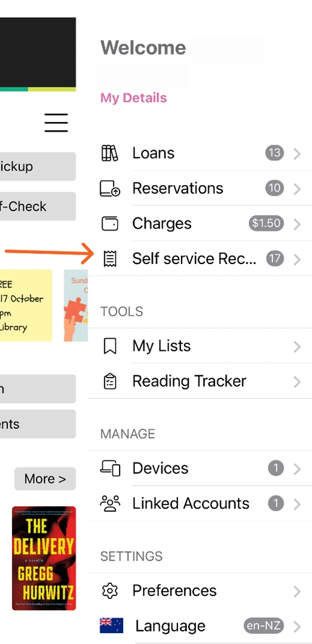Viewport: 312px width, 644px height.
Task: Expand the My Lists chevron
Action: [297, 347]
